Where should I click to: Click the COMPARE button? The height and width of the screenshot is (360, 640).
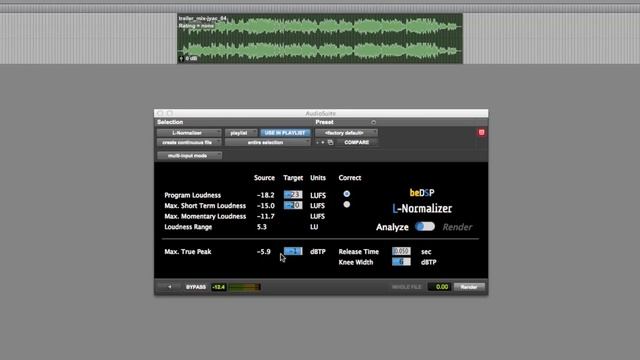[x=357, y=142]
